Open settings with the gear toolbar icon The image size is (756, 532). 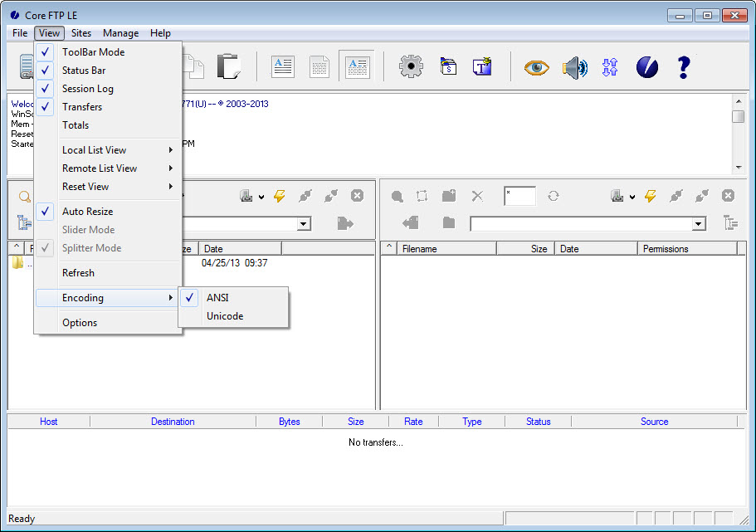(411, 66)
